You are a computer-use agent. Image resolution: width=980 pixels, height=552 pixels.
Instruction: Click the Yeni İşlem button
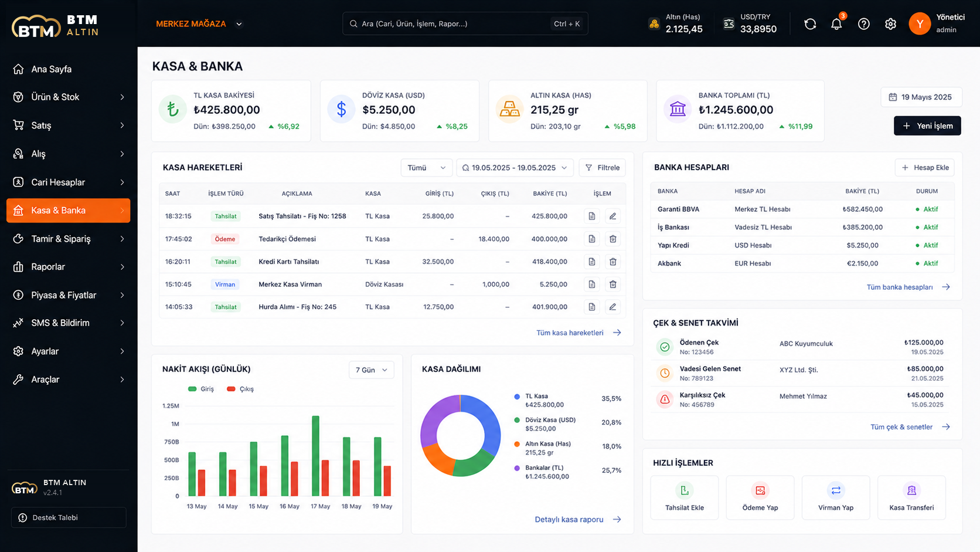point(927,126)
